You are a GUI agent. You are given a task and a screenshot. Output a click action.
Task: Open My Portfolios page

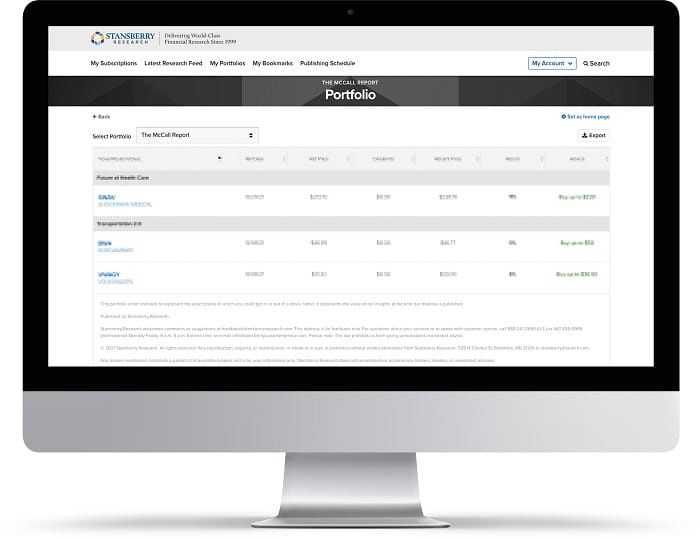(227, 63)
